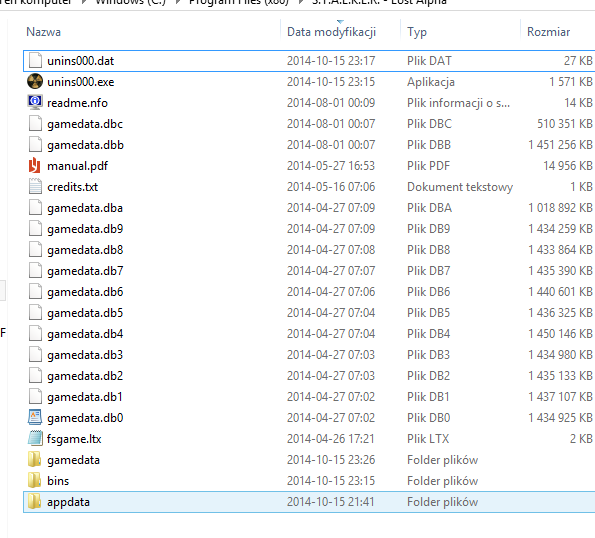Select the unins000.exe file name
This screenshot has width=595, height=538.
click(x=80, y=82)
